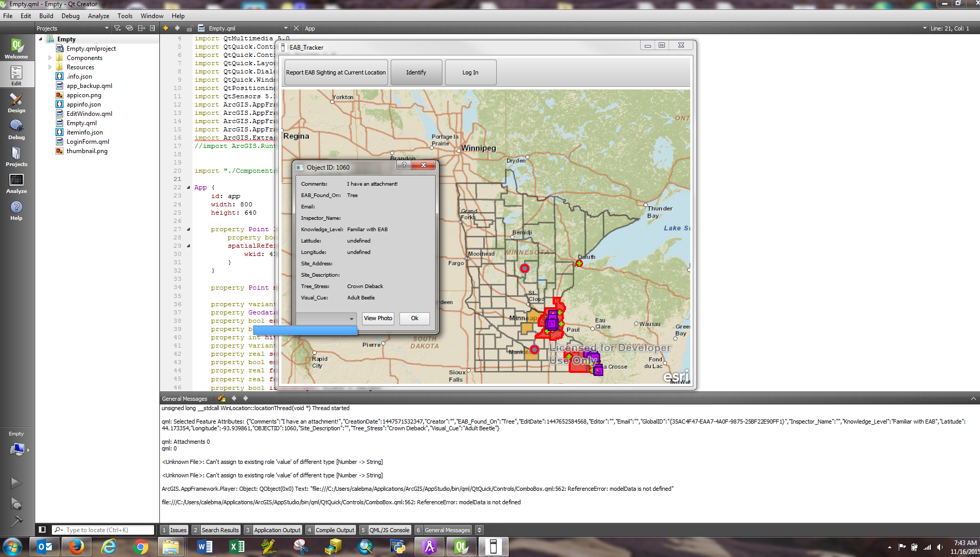Image resolution: width=980 pixels, height=557 pixels.
Task: Go back with the yellow left arrow
Action: click(x=166, y=28)
